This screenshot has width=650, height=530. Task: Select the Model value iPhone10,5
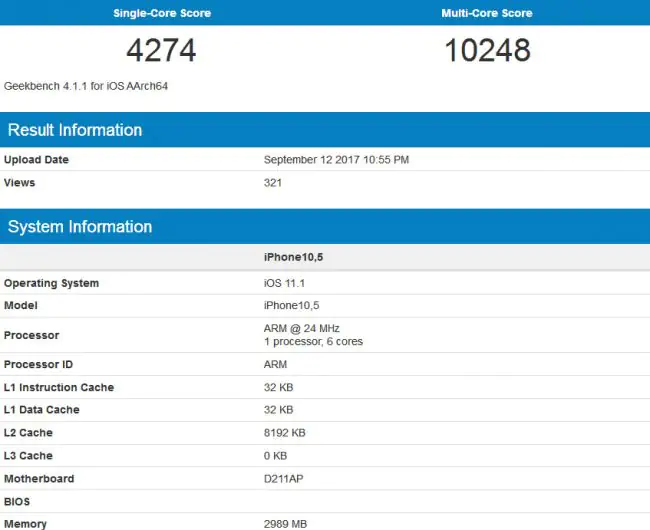(x=291, y=305)
